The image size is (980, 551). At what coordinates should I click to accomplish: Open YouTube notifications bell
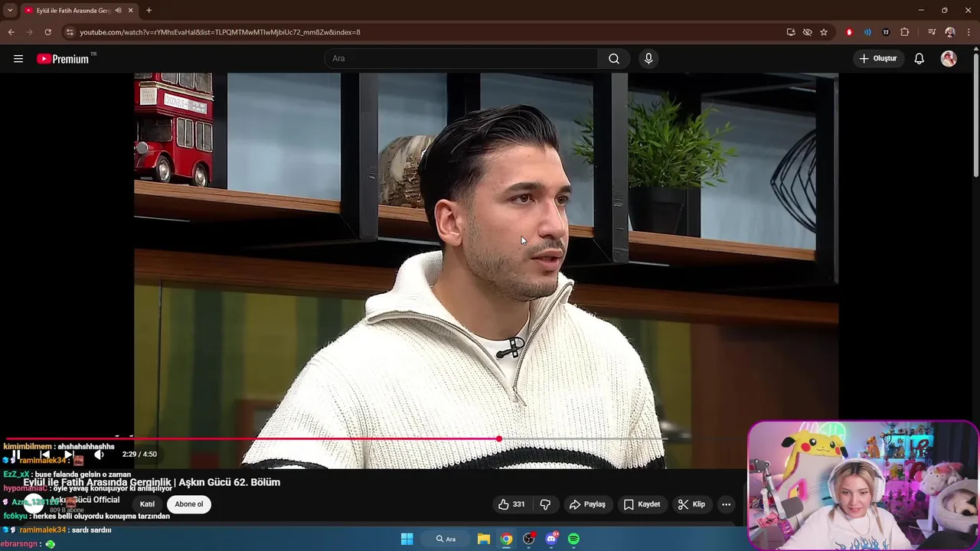pos(920,59)
